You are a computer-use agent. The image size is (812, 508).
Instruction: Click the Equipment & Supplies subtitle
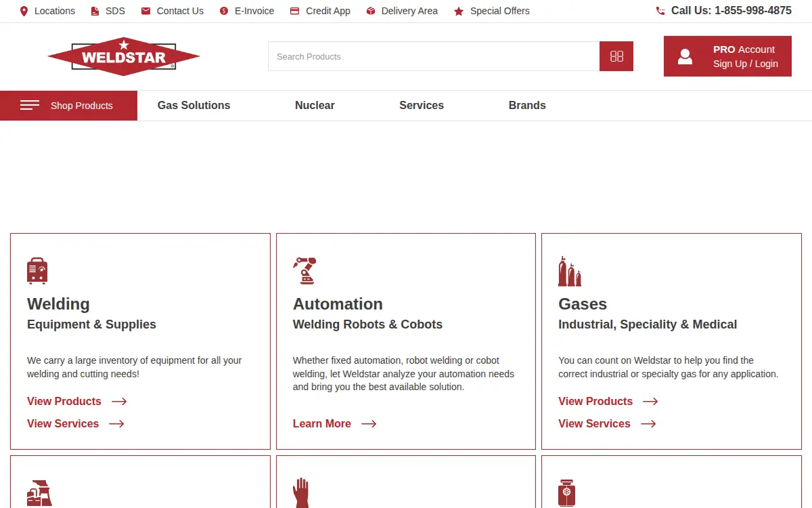click(91, 324)
